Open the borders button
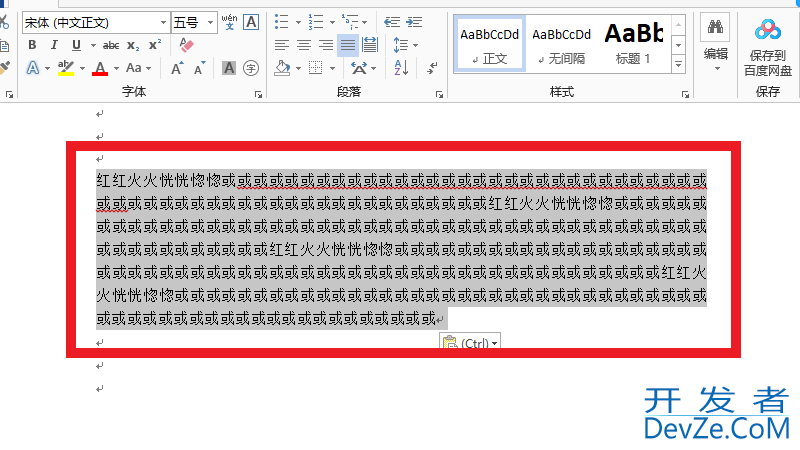The image size is (800, 450). coord(316,68)
